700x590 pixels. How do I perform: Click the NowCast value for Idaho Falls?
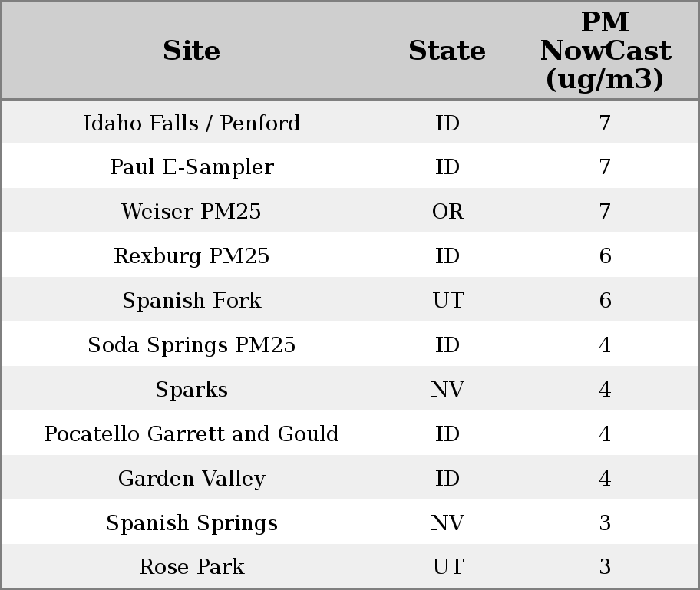[x=605, y=123]
